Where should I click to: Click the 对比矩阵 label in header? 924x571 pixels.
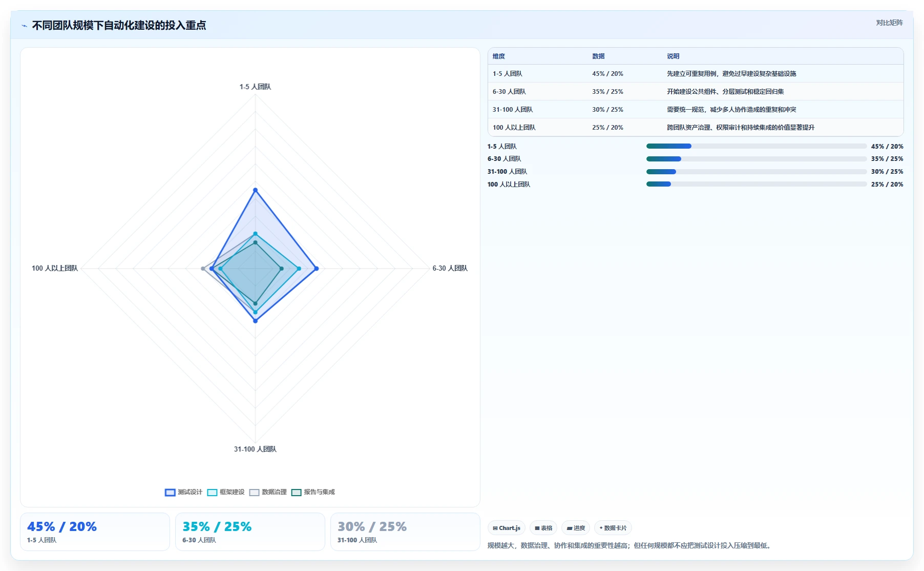pos(889,23)
